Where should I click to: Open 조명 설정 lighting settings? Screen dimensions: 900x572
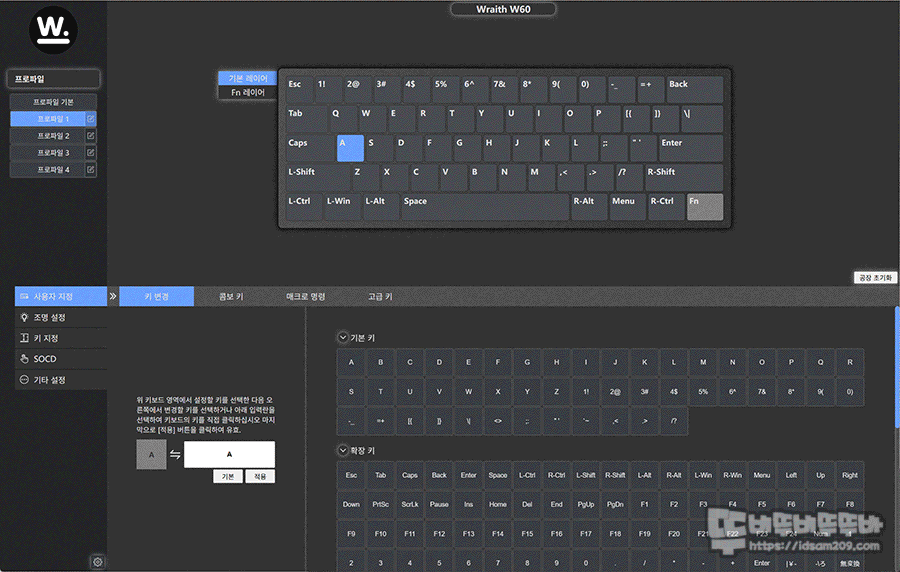click(x=61, y=317)
